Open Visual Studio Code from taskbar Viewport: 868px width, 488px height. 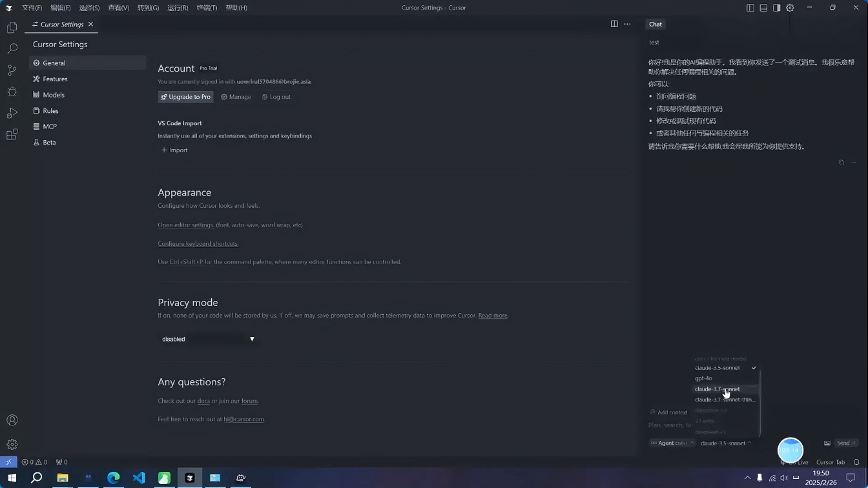click(139, 478)
